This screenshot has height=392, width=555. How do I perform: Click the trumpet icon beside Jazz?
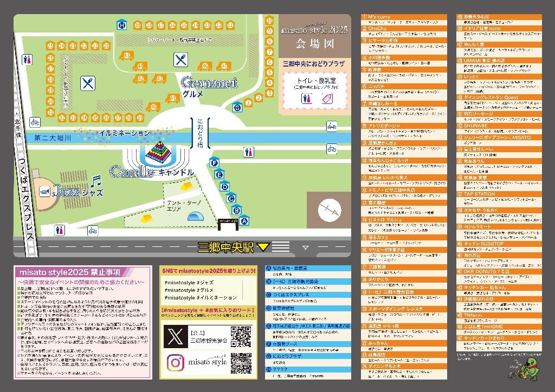46,191
